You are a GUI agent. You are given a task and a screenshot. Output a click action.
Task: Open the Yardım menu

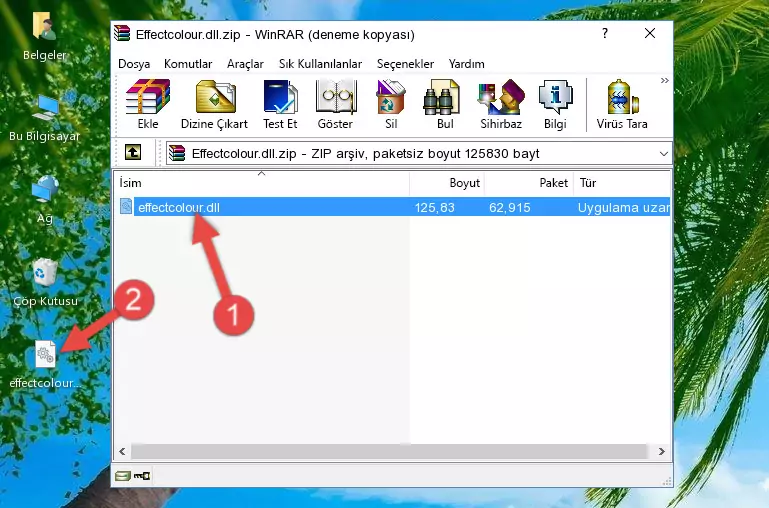pyautogui.click(x=466, y=64)
